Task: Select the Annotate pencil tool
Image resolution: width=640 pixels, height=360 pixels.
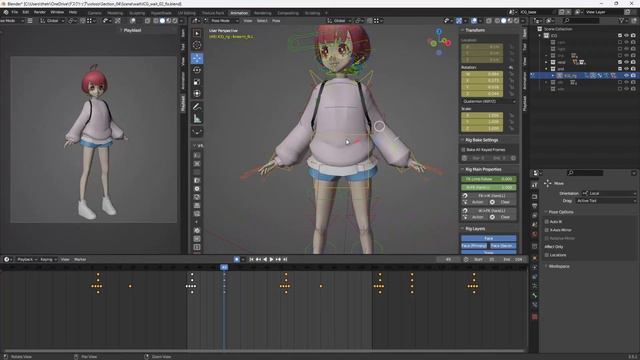Action: point(197,107)
